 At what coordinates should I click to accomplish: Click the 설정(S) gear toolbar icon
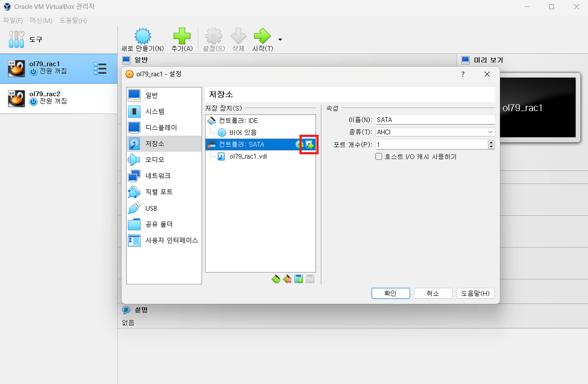(x=214, y=36)
